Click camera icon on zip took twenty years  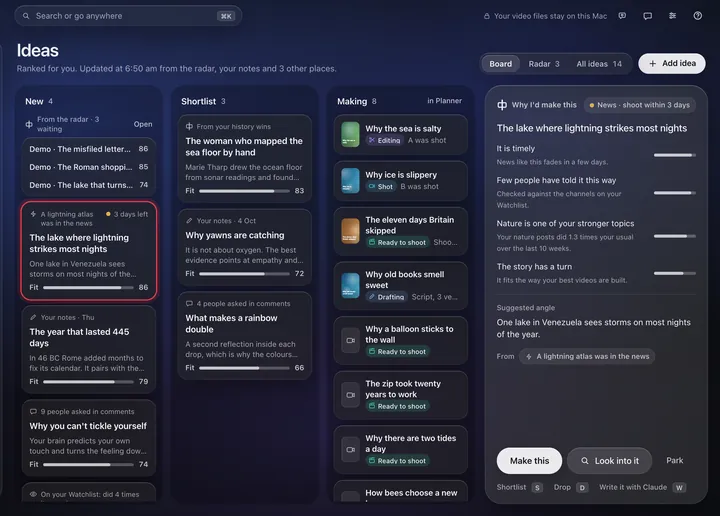tap(350, 395)
